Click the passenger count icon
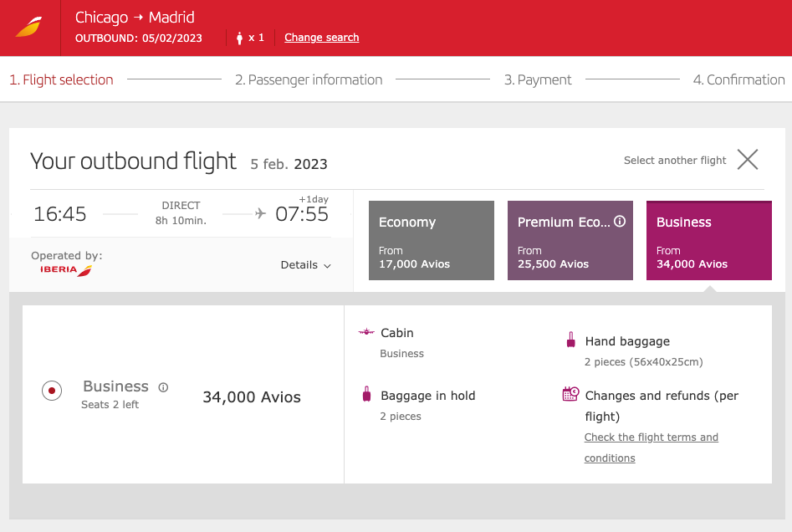Screen dimensions: 792x532 pyautogui.click(x=239, y=38)
